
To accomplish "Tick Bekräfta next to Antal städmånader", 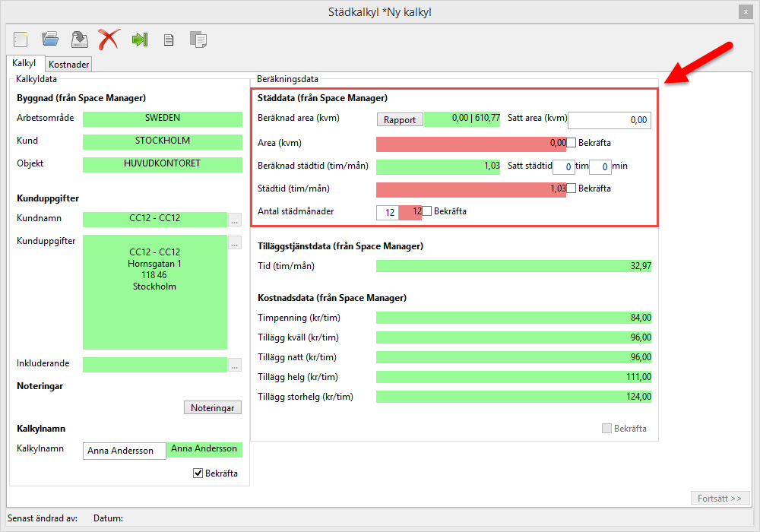I will [x=427, y=211].
